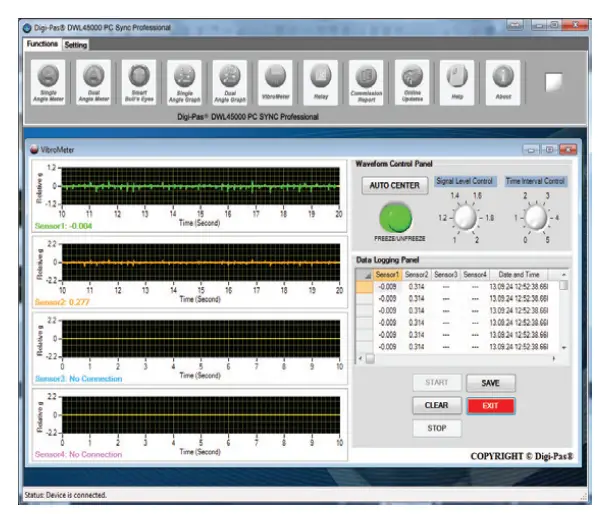Open the About information icon
This screenshot has width=614, height=514.
[x=501, y=76]
